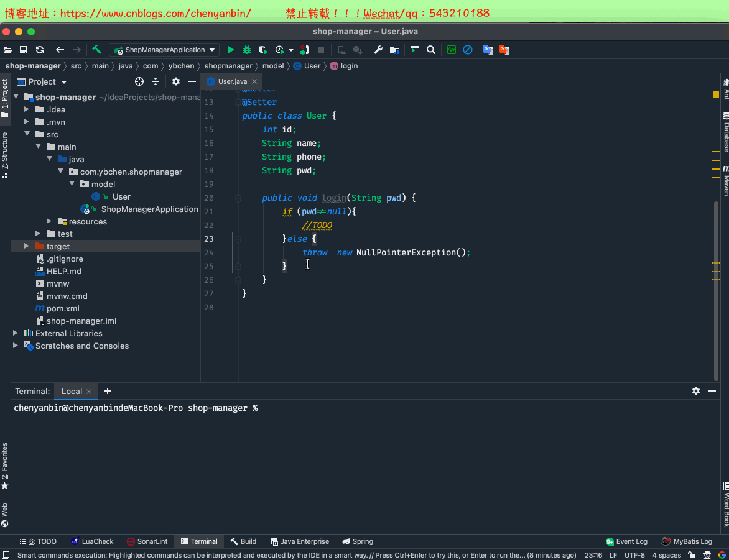The width and height of the screenshot is (729, 560).
Task: Open LuaCheck tool window tab
Action: pos(92,541)
